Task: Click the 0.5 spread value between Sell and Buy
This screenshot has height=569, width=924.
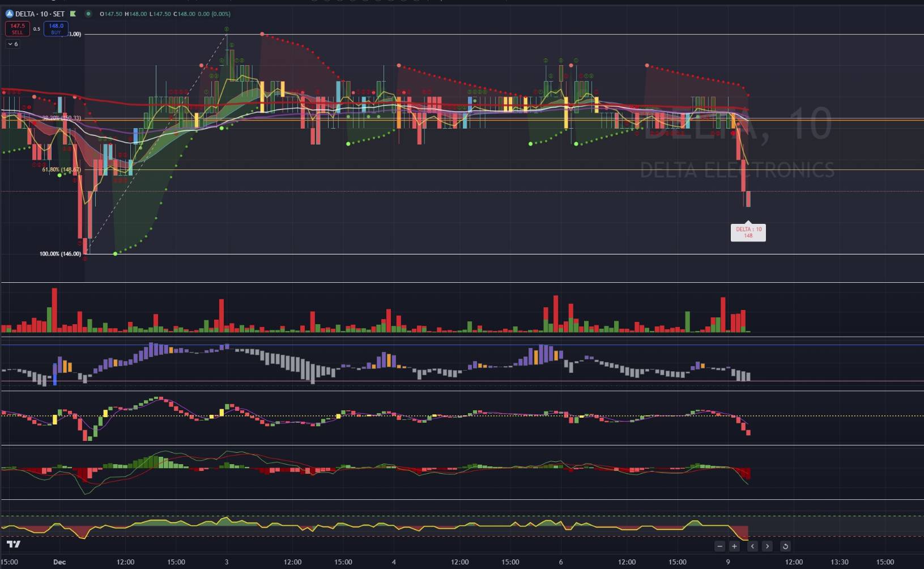Action: pos(37,29)
